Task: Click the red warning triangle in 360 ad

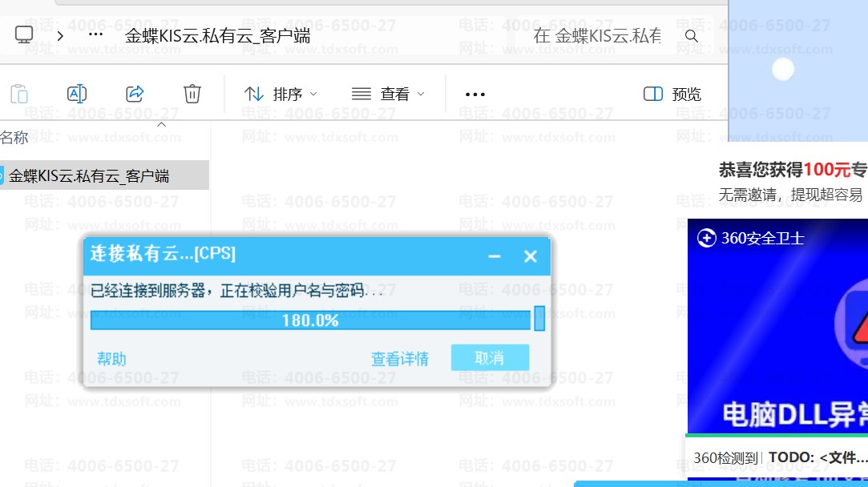Action: [860, 328]
